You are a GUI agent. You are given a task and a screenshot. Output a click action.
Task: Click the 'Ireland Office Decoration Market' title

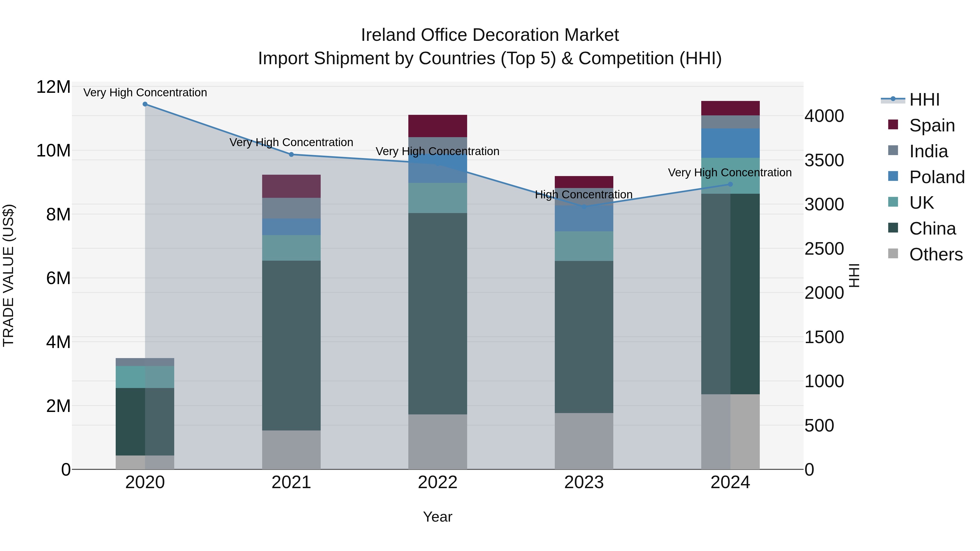coord(490,35)
